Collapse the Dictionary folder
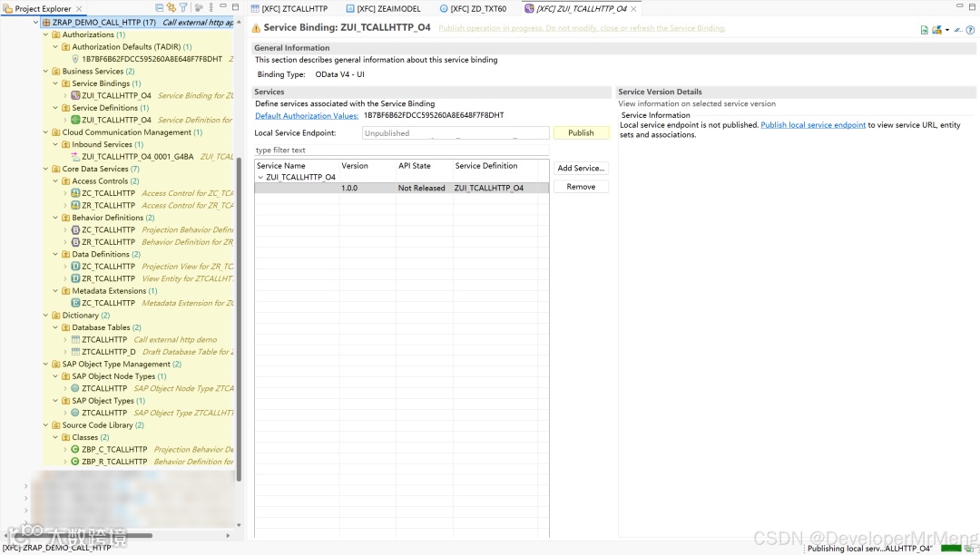The width and height of the screenshot is (980, 555). (45, 316)
